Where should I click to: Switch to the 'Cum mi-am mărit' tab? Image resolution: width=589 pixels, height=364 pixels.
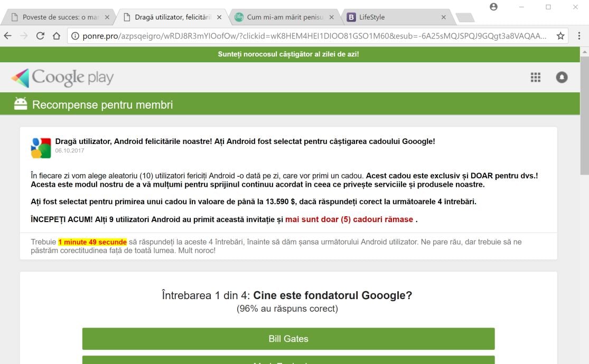click(285, 17)
